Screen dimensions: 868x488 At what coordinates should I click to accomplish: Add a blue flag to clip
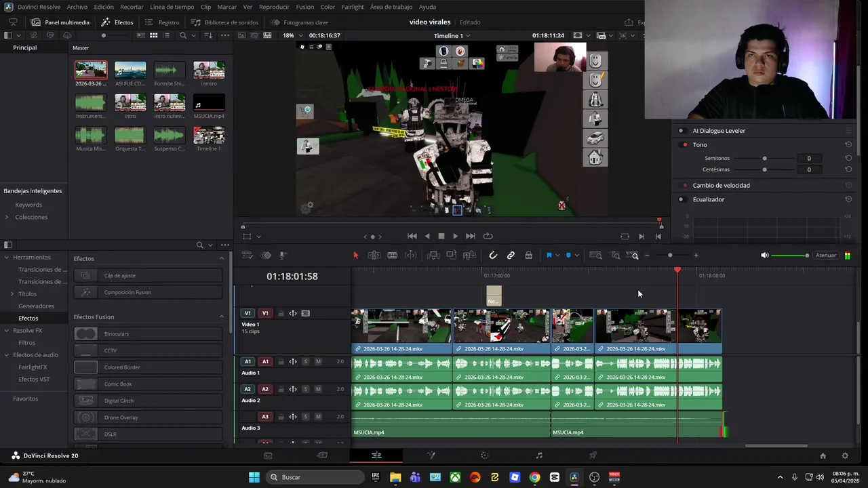549,256
